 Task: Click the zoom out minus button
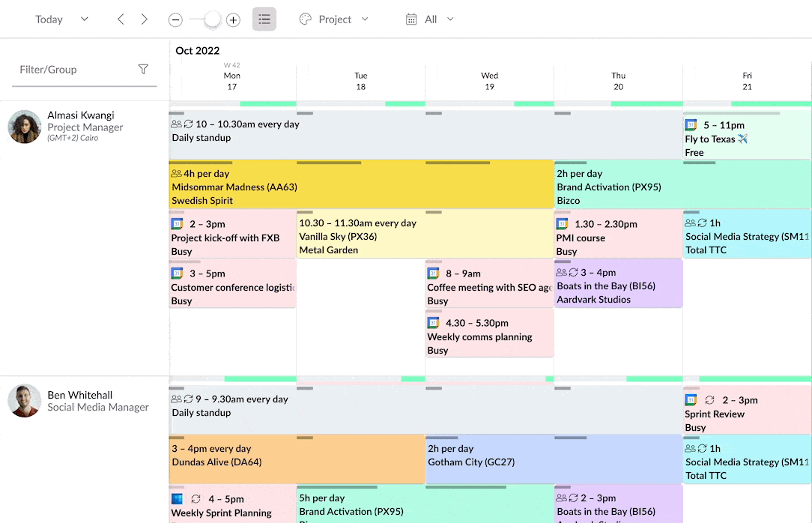175,19
